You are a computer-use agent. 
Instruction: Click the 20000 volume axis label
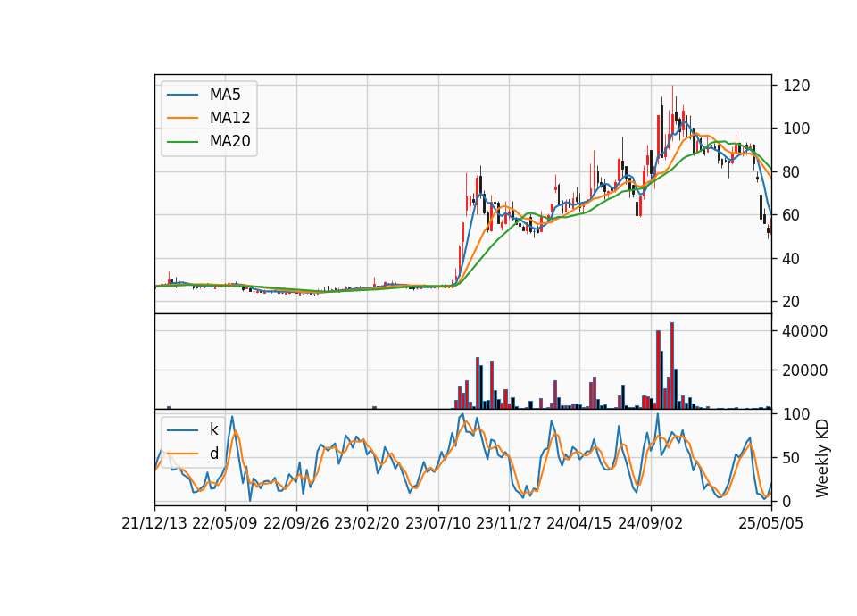coord(805,370)
